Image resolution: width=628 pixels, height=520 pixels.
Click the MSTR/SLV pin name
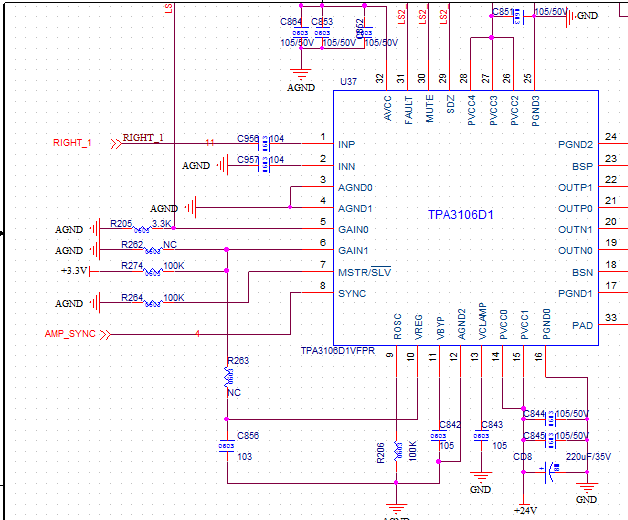(364, 272)
